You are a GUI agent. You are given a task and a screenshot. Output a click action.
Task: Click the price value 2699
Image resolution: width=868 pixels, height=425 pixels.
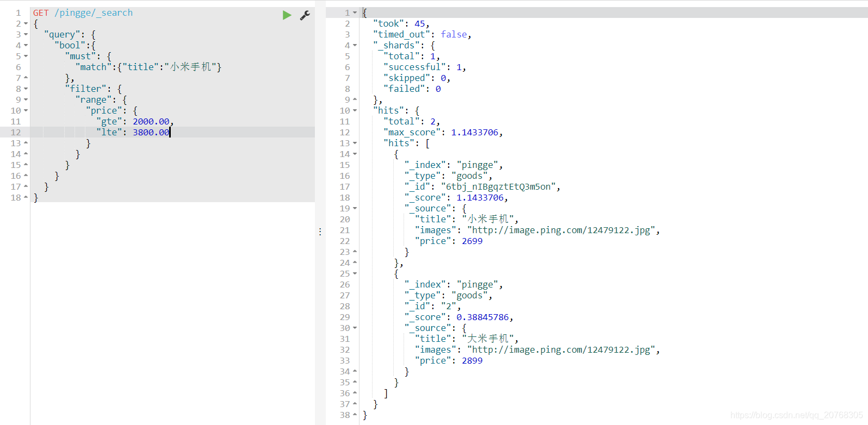472,241
